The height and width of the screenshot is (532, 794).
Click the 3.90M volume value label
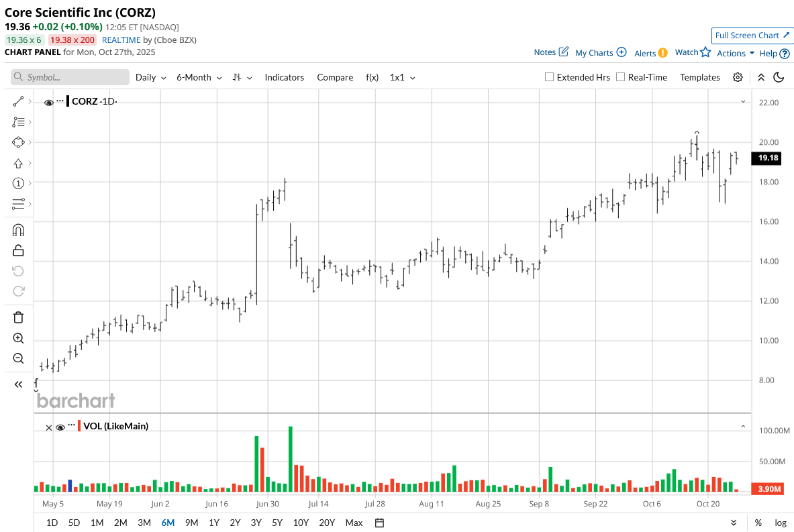point(768,488)
